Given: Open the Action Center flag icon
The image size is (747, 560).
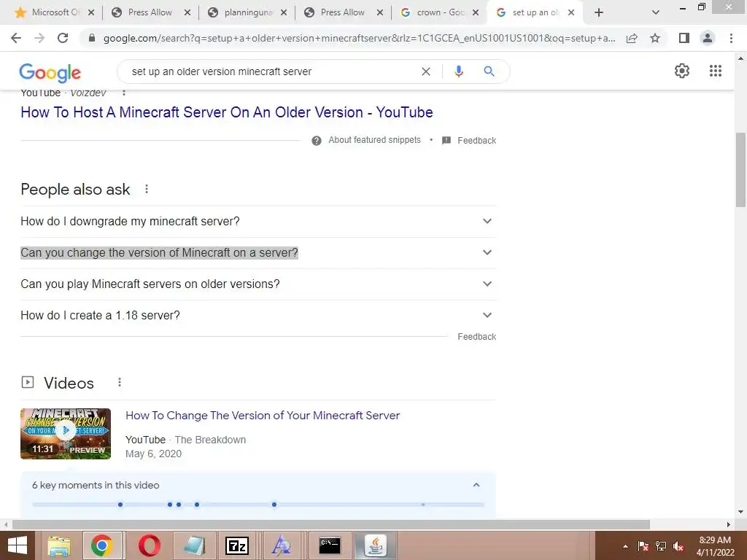Looking at the screenshot, I should pyautogui.click(x=643, y=546).
